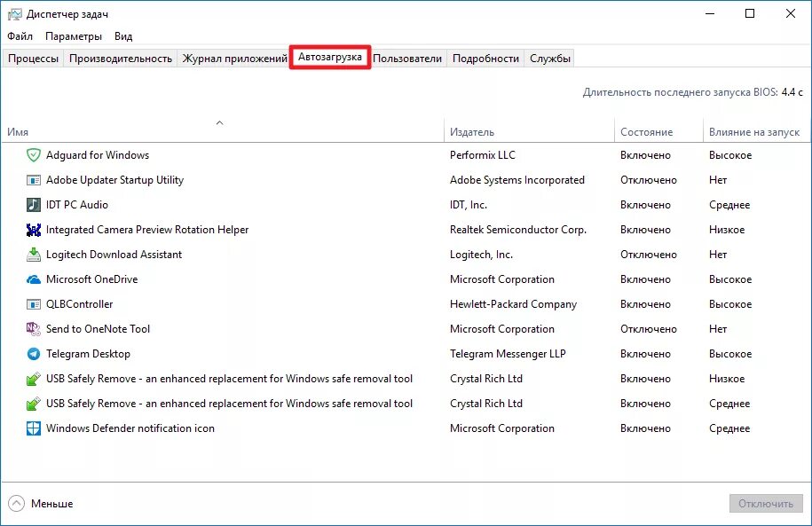The width and height of the screenshot is (812, 526).
Task: Click publisher Adobe Systems Incorporated
Action: pos(516,180)
